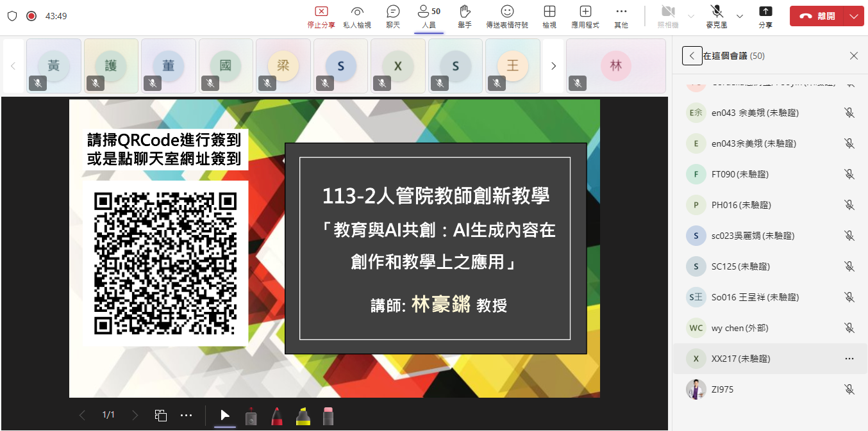Click back arrow in participants panel
The width and height of the screenshot is (868, 431).
point(692,56)
